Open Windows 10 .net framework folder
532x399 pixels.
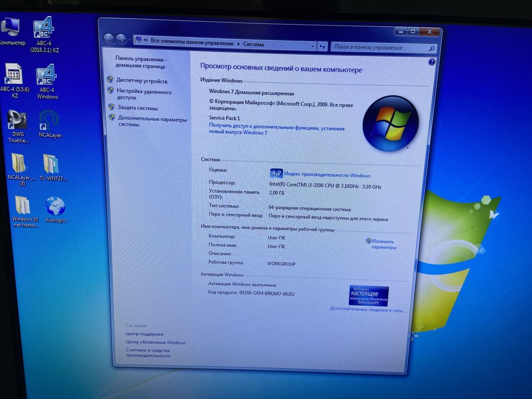tap(24, 211)
